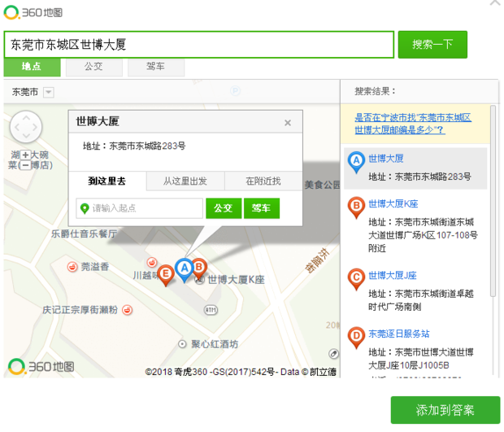The width and height of the screenshot is (504, 432).
Task: Open the 东莞市 city dropdown arrow
Action: 49,92
